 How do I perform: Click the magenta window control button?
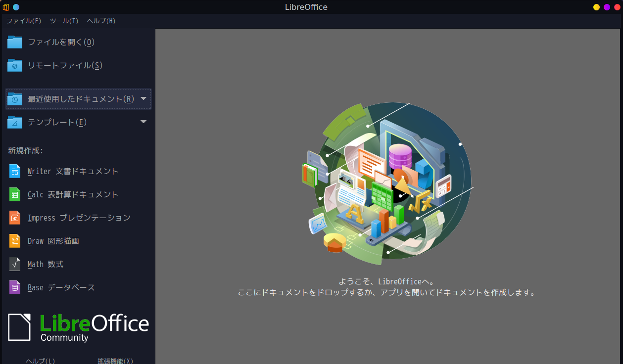point(607,7)
